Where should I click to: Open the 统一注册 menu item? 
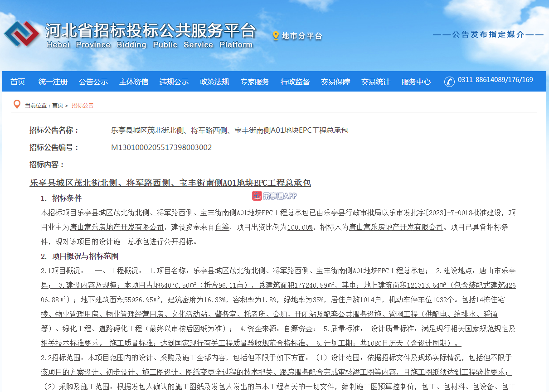click(53, 82)
